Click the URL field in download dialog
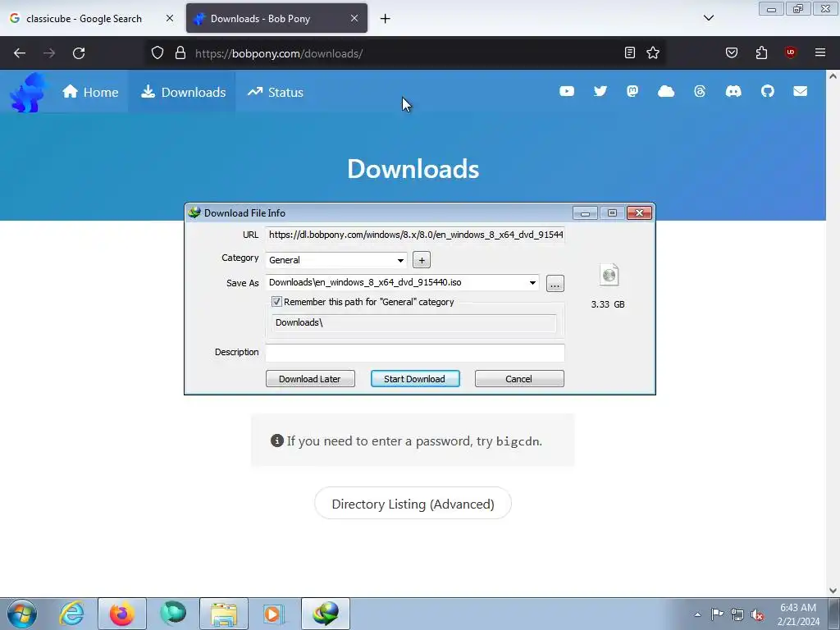The width and height of the screenshot is (840, 630). click(x=415, y=235)
